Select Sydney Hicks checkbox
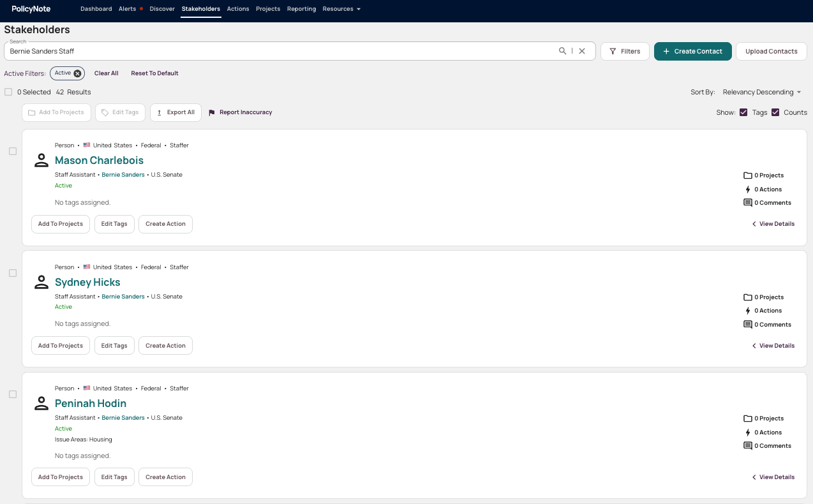The height and width of the screenshot is (504, 813). click(x=13, y=273)
